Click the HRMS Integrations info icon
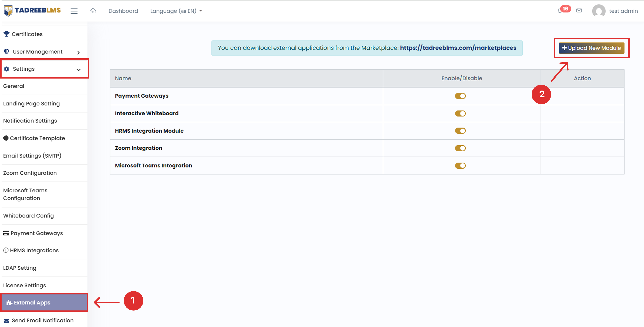Viewport: 644px width, 327px height. tap(6, 250)
